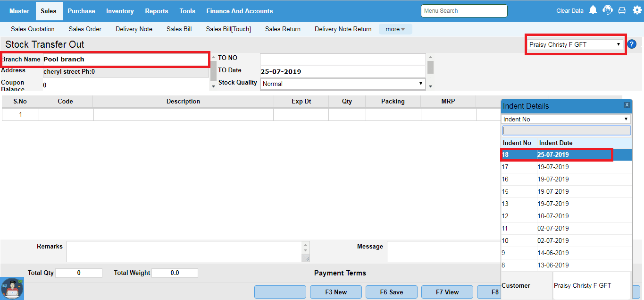Select indent number 11 row
Screen dimensions: 644x300
click(566, 228)
